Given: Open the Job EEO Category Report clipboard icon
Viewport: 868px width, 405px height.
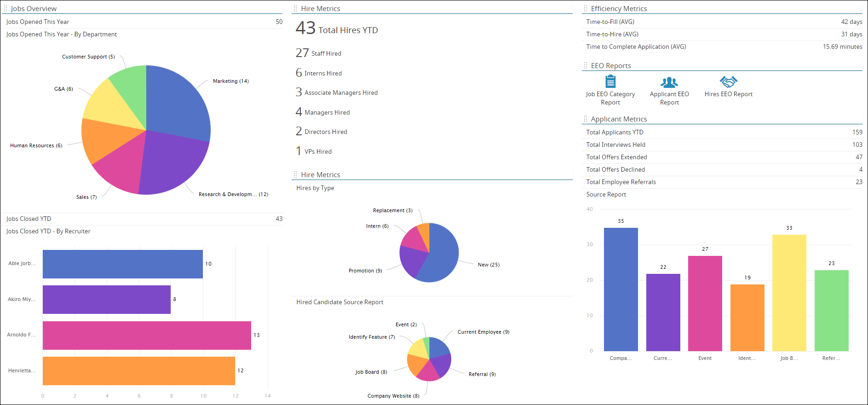Looking at the screenshot, I should click(610, 81).
